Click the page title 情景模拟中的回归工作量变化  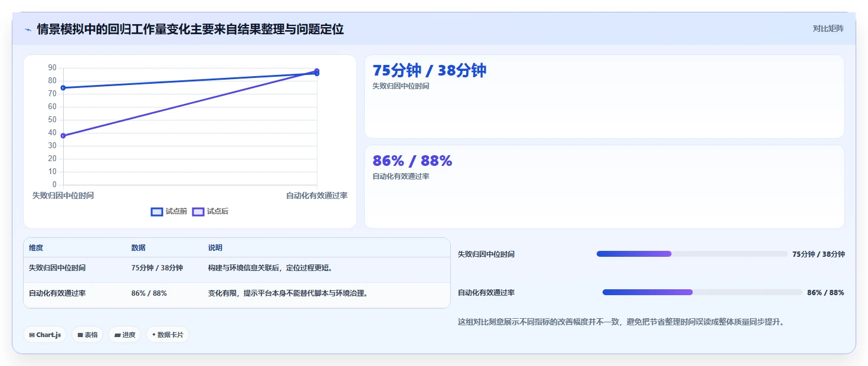click(x=190, y=29)
